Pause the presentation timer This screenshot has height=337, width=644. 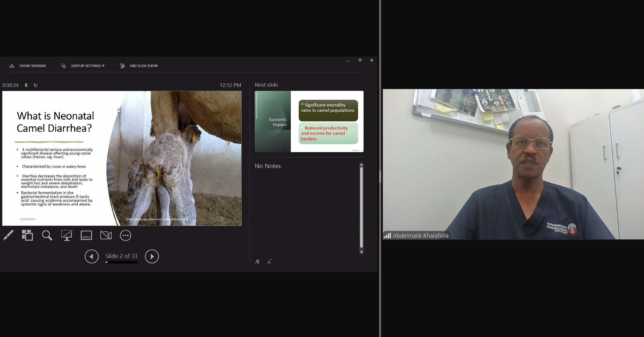[x=26, y=85]
